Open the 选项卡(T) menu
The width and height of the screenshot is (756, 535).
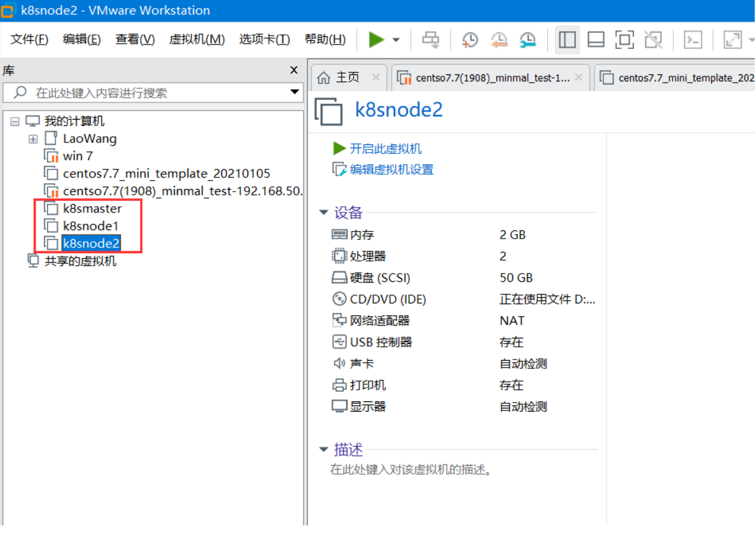[265, 39]
